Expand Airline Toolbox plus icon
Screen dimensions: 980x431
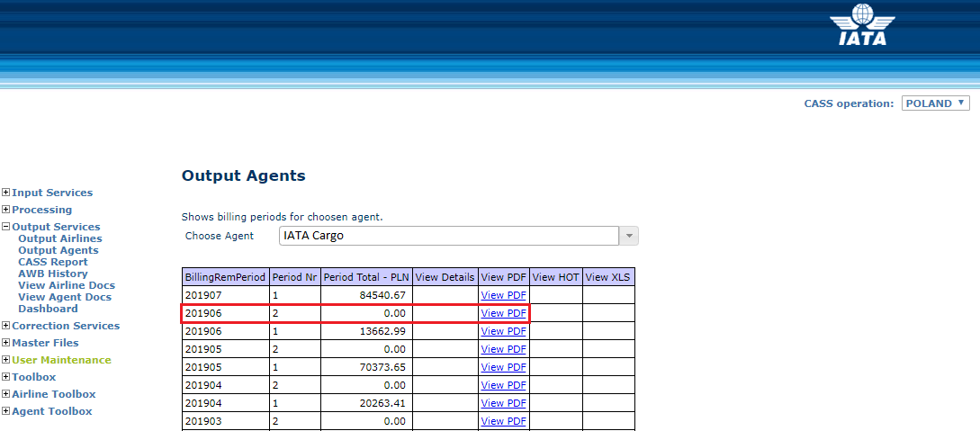[6, 394]
